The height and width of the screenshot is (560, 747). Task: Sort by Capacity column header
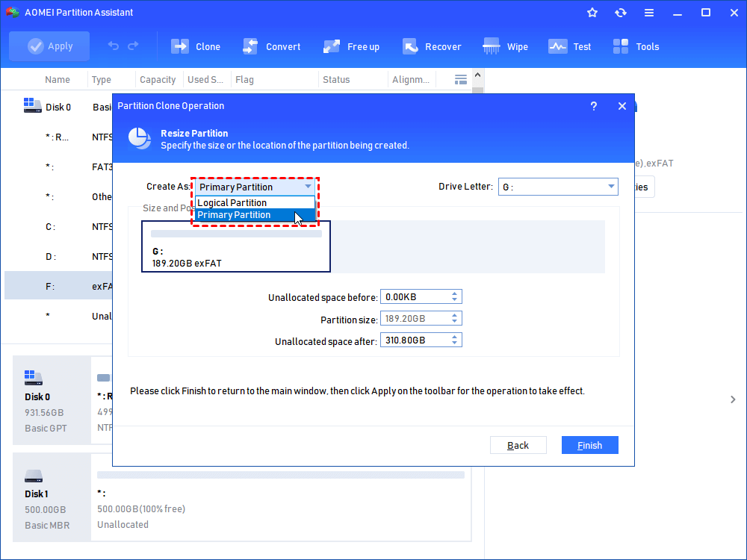pos(158,80)
